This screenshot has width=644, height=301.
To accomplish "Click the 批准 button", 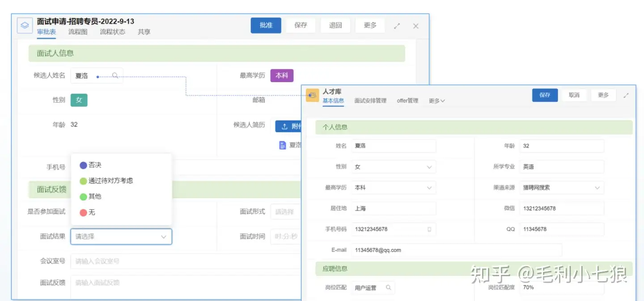I will [266, 25].
